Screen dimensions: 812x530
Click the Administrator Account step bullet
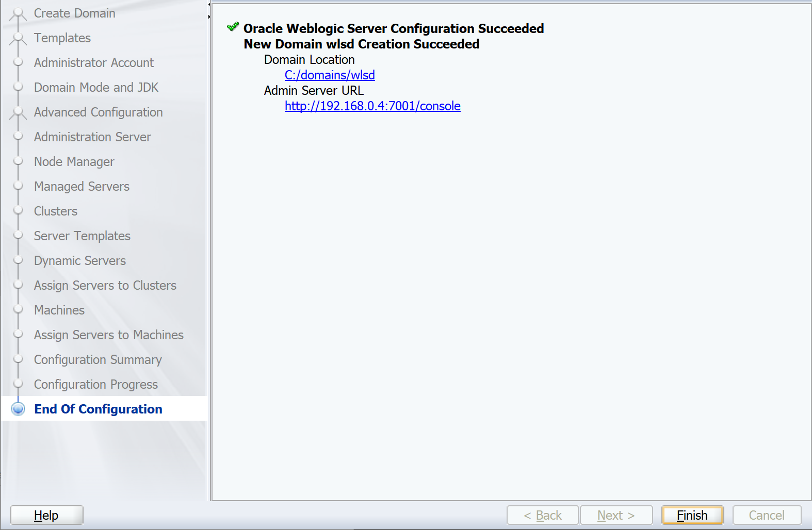pyautogui.click(x=18, y=62)
